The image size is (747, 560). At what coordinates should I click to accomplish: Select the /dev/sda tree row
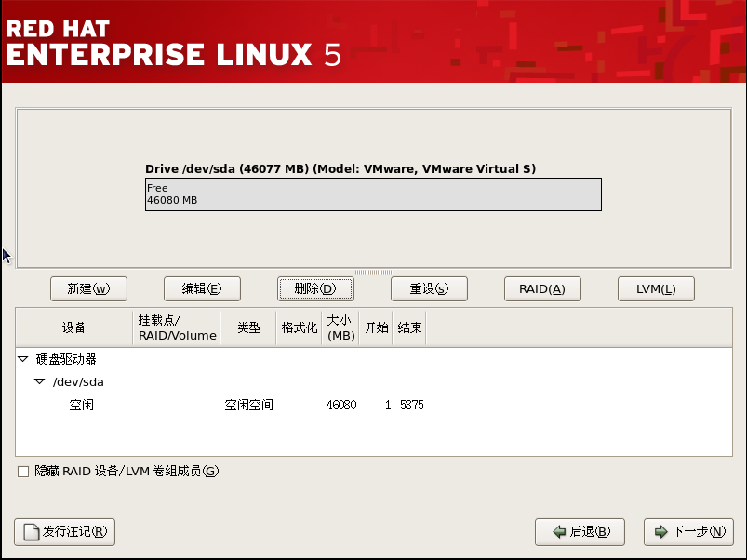coord(374,382)
